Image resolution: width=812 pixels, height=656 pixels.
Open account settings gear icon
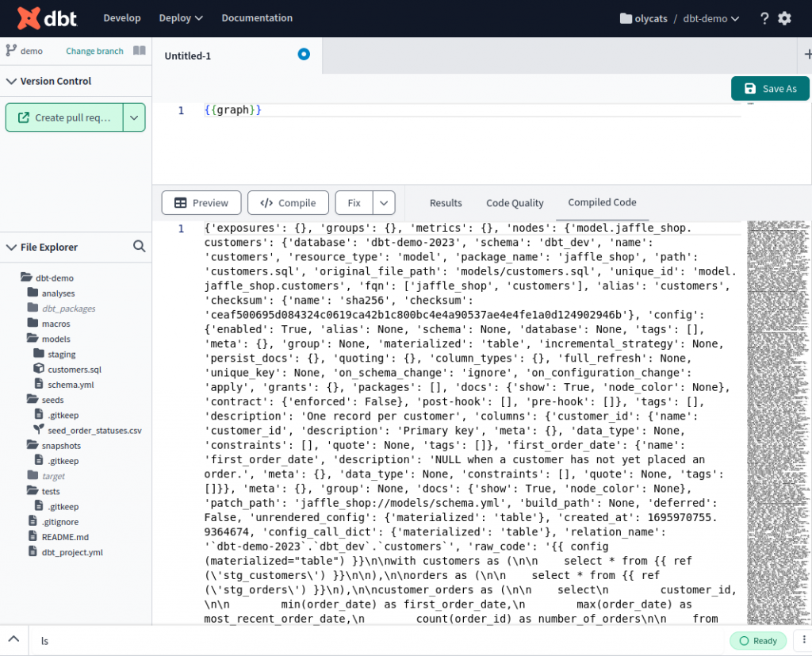tap(784, 19)
